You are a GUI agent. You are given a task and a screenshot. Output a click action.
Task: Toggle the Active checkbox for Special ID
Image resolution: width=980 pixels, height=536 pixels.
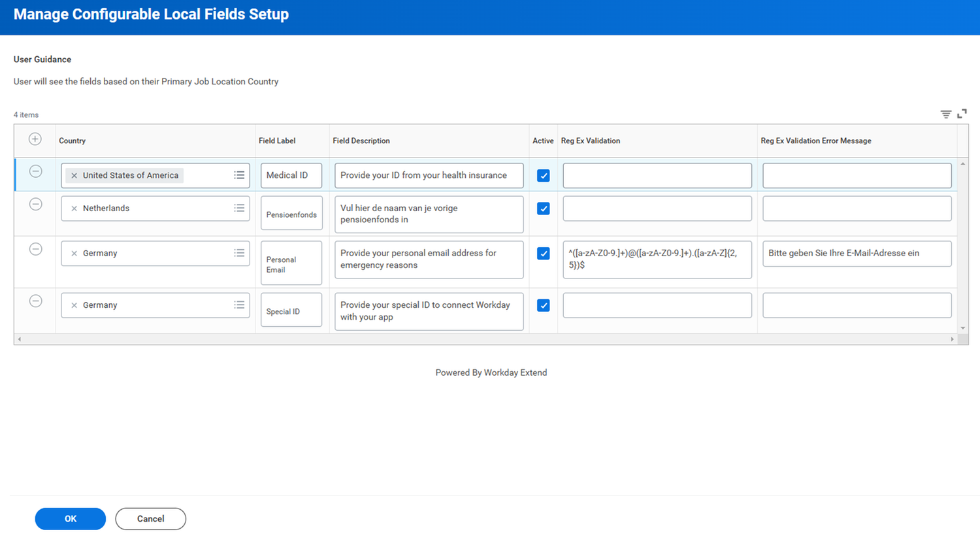[x=543, y=305]
